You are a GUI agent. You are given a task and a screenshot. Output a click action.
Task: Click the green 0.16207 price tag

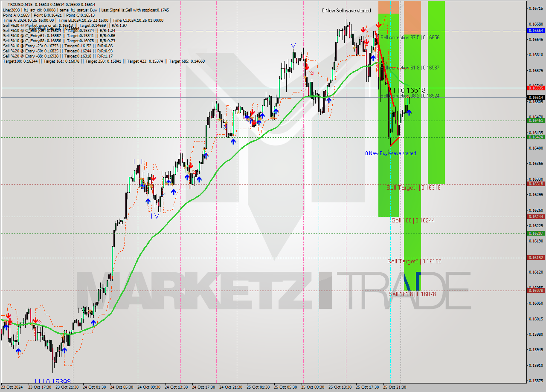pyautogui.click(x=536, y=233)
